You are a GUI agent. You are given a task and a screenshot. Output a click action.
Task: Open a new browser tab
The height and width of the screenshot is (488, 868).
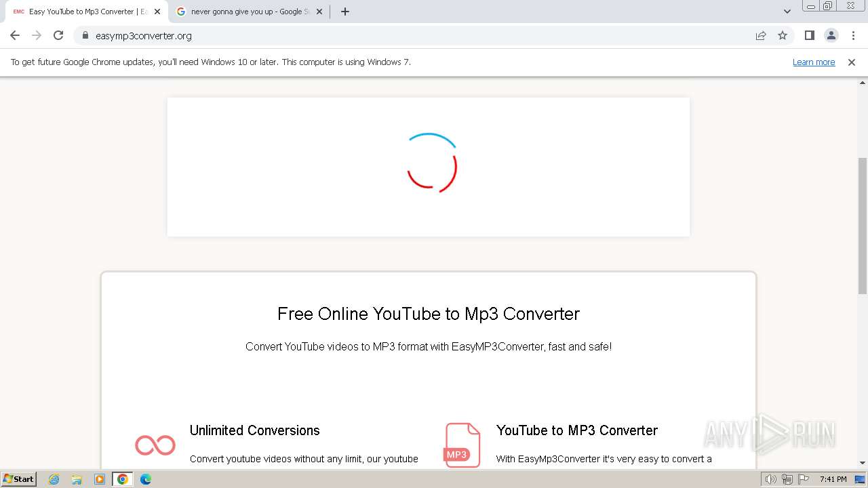click(x=345, y=12)
